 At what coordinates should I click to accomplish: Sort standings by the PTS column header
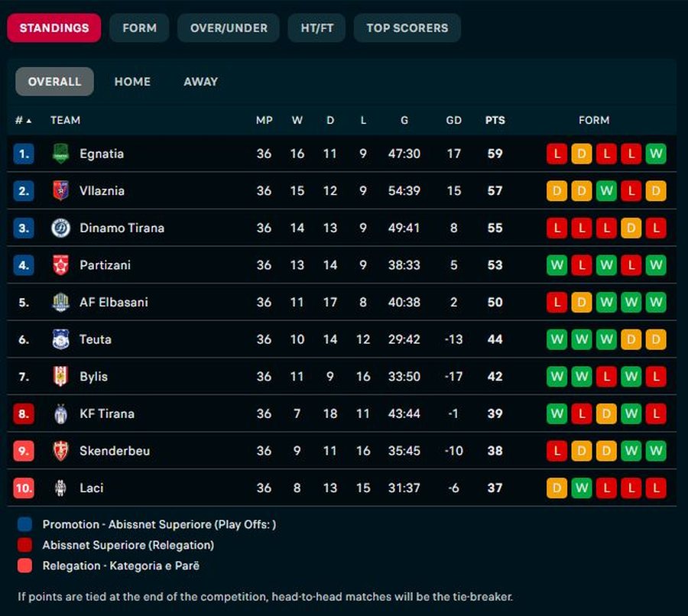[x=495, y=120]
